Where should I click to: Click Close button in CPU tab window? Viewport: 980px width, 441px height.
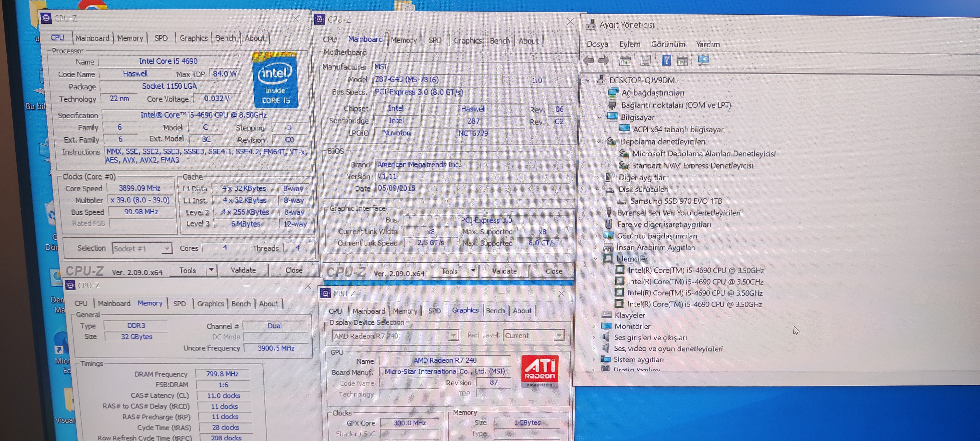[294, 270]
